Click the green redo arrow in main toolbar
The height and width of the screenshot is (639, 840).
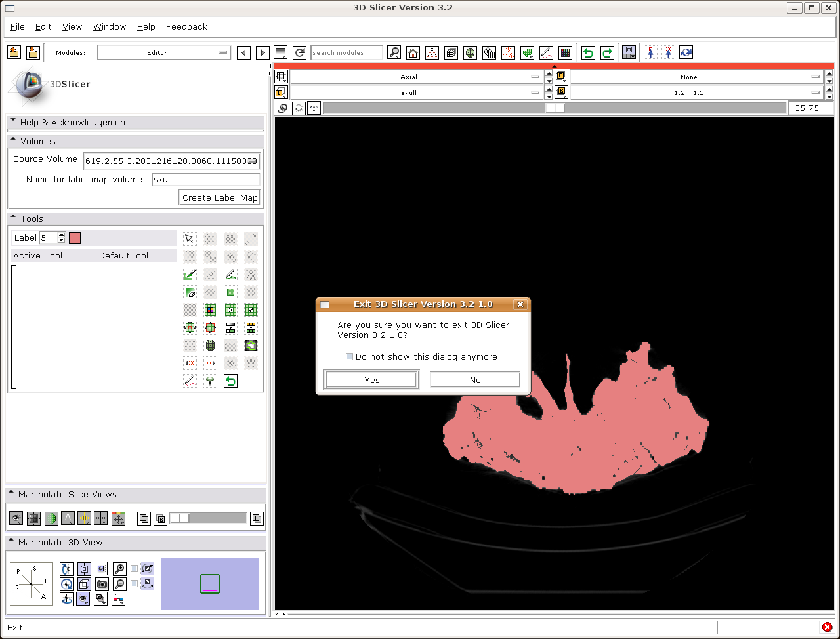tap(608, 53)
